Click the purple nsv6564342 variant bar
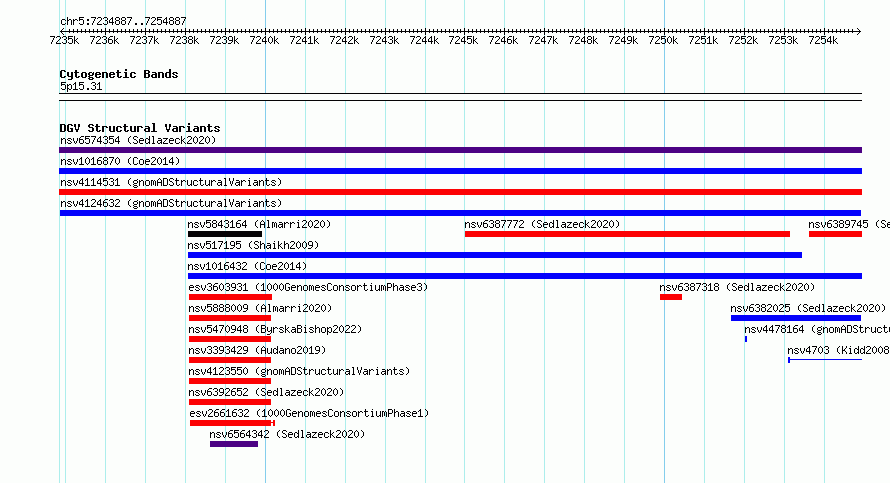Image resolution: width=890 pixels, height=483 pixels. 234,444
